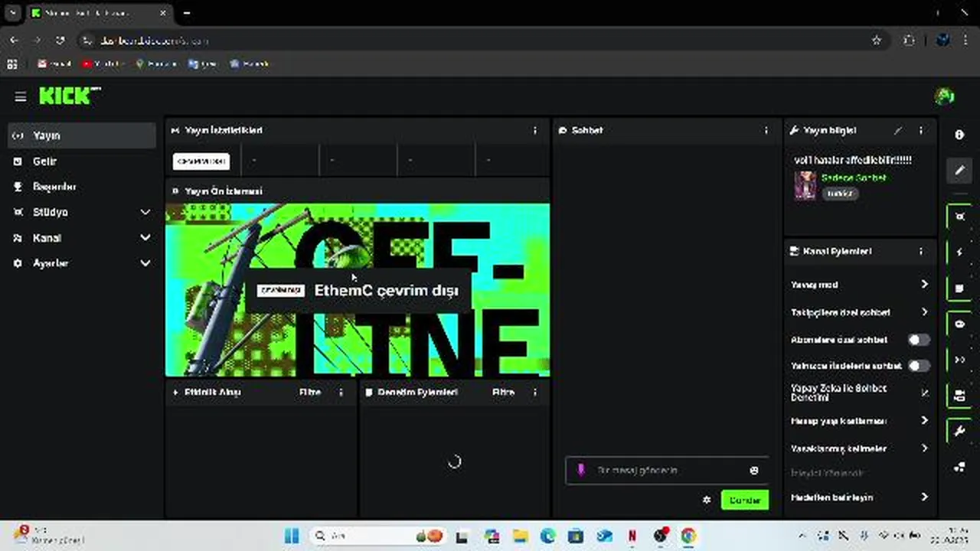The width and height of the screenshot is (980, 551).
Task: Open the Windows Start menu
Action: [x=292, y=536]
